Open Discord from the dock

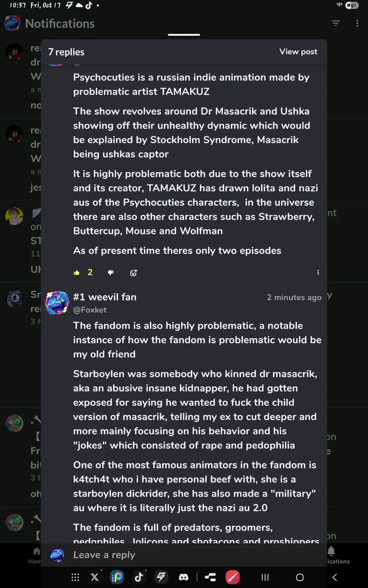point(184,577)
